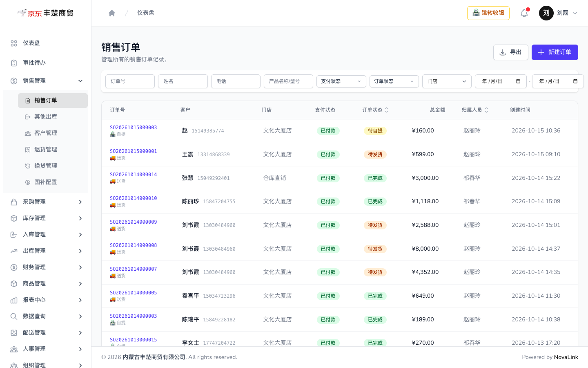This screenshot has width=588, height=368.
Task: Click the 客户管理 people icon
Action: (x=28, y=133)
